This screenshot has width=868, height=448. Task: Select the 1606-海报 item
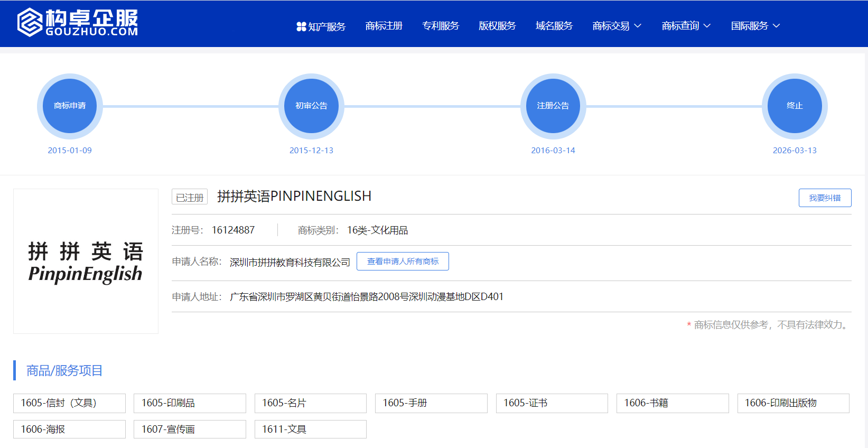pyautogui.click(x=69, y=429)
